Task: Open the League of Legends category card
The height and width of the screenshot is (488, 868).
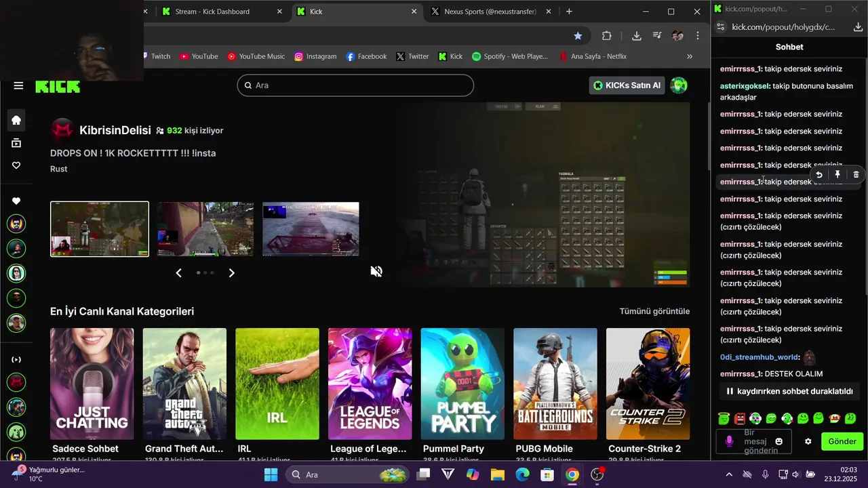Action: pyautogui.click(x=370, y=384)
